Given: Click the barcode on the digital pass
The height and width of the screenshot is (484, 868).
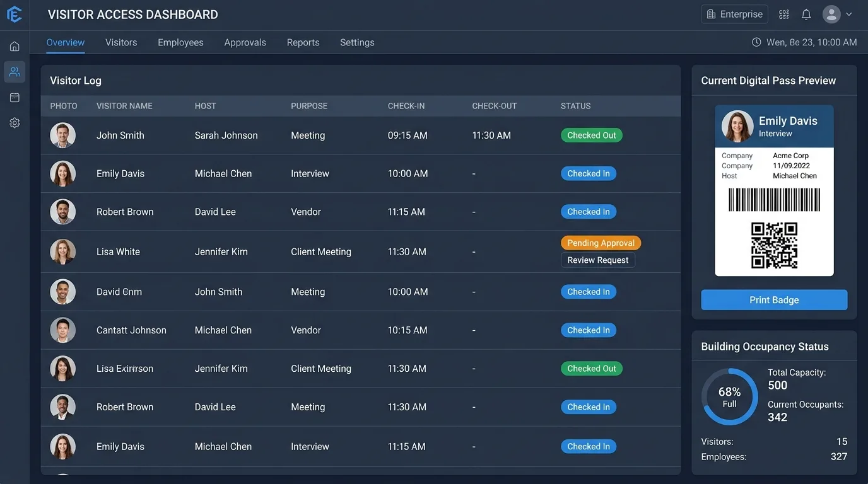Looking at the screenshot, I should pos(774,200).
